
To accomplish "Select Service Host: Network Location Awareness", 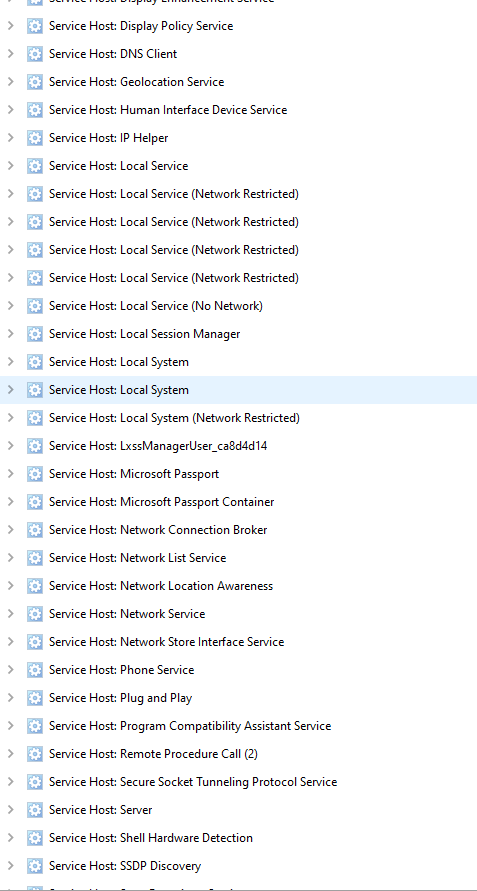I will 238,586.
